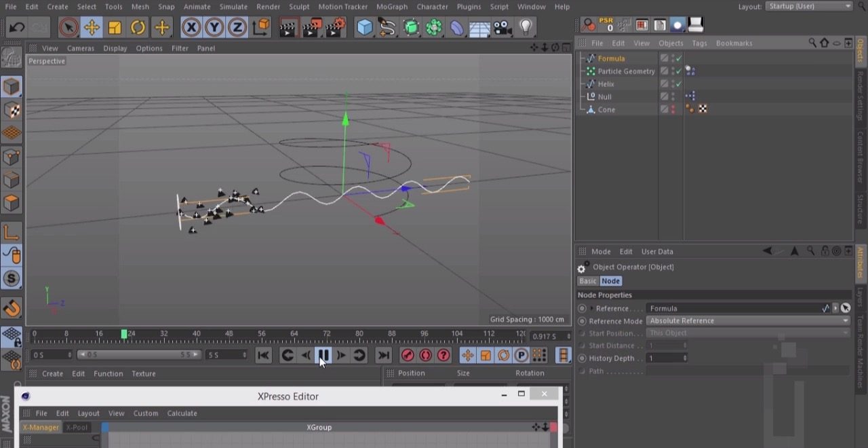Switch to X-Pool tab in XPresso Editor
This screenshot has width=868, height=448.
(77, 427)
